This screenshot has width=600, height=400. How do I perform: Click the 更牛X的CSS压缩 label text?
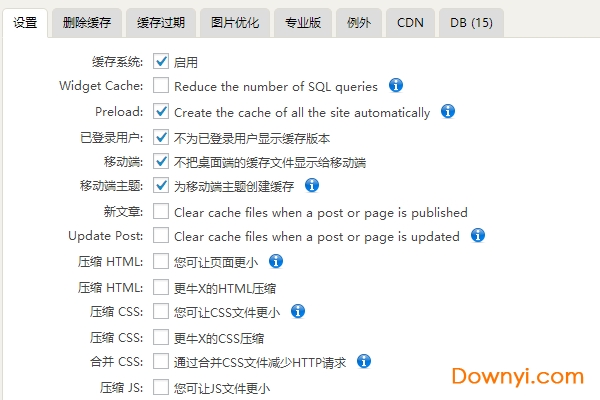225,337
